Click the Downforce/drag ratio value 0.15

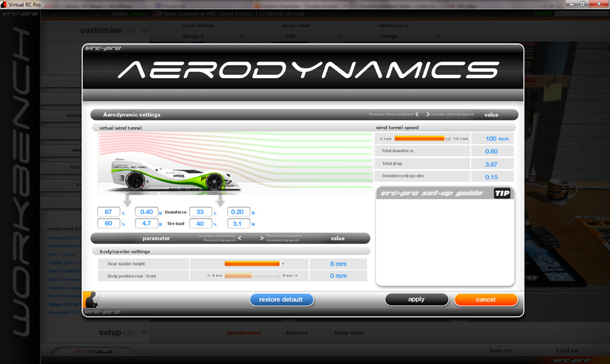coord(491,177)
